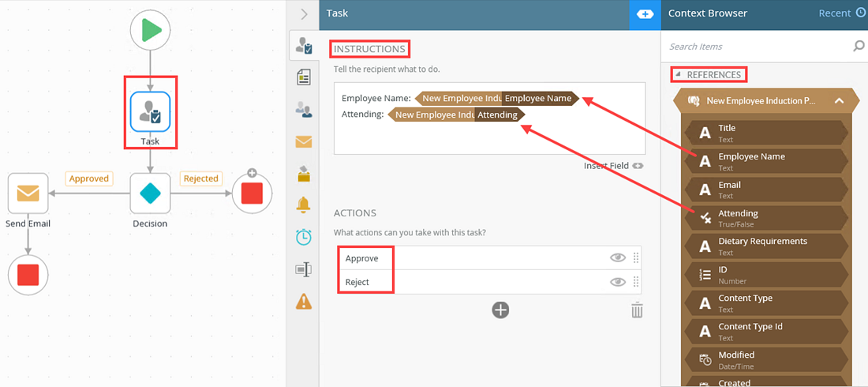Open the form tab in side panel
Image resolution: width=868 pixels, height=387 pixels.
(x=303, y=77)
